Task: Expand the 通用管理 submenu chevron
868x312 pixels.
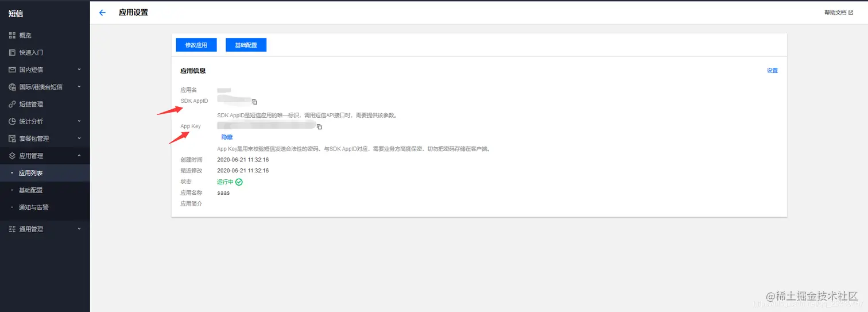Action: pos(79,229)
